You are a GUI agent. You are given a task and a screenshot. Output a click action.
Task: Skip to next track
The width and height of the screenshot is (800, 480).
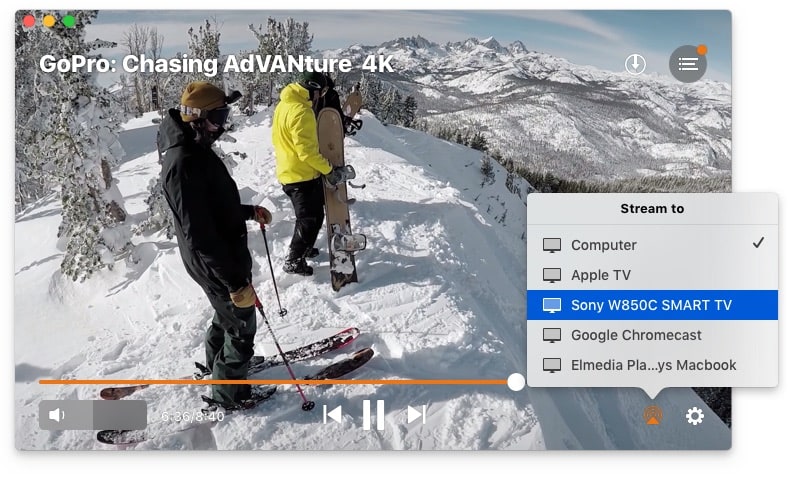tap(416, 415)
